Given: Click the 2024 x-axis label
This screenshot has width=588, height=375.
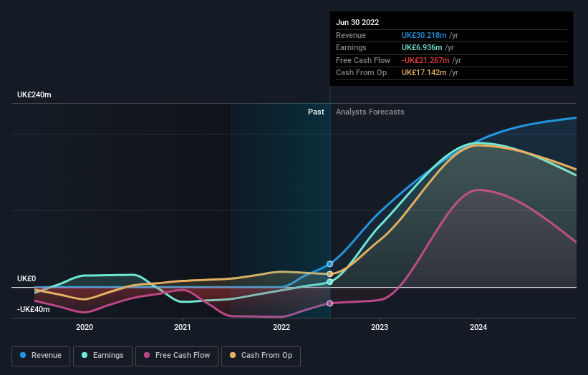Looking at the screenshot, I should click(x=478, y=327).
